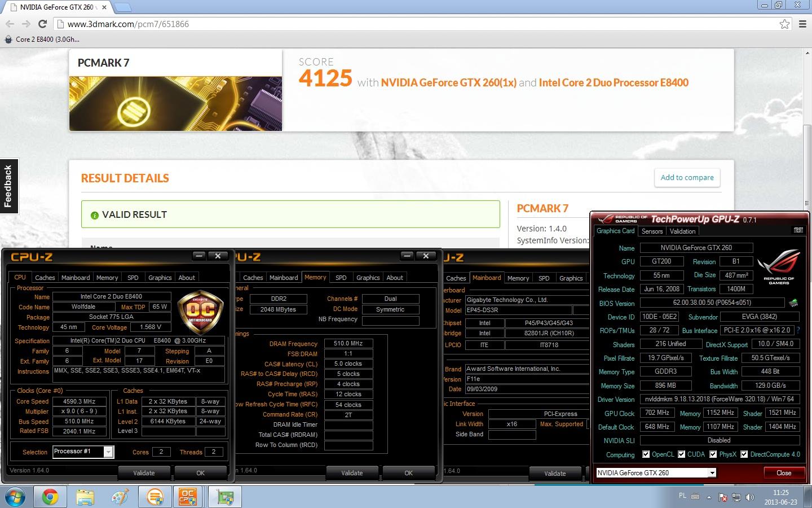The image size is (812, 508).
Task: Open the Windows Start menu
Action: [15, 497]
